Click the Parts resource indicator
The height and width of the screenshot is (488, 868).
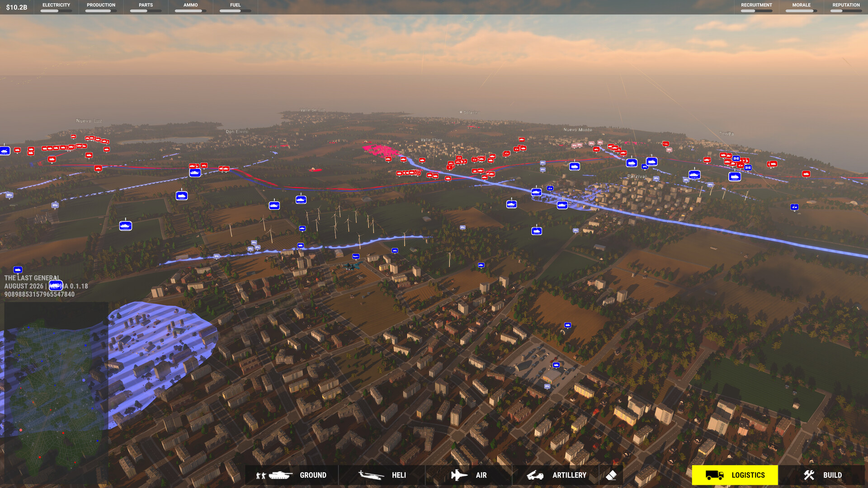tap(146, 7)
